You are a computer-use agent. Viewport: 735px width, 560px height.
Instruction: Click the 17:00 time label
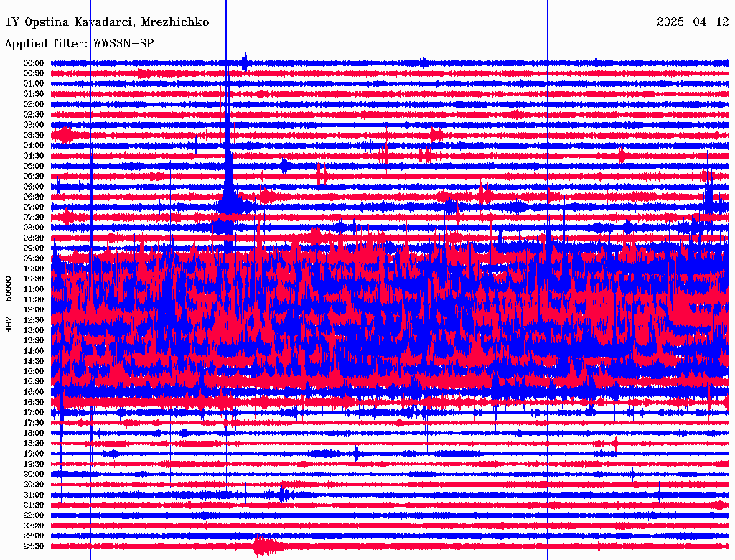point(34,412)
